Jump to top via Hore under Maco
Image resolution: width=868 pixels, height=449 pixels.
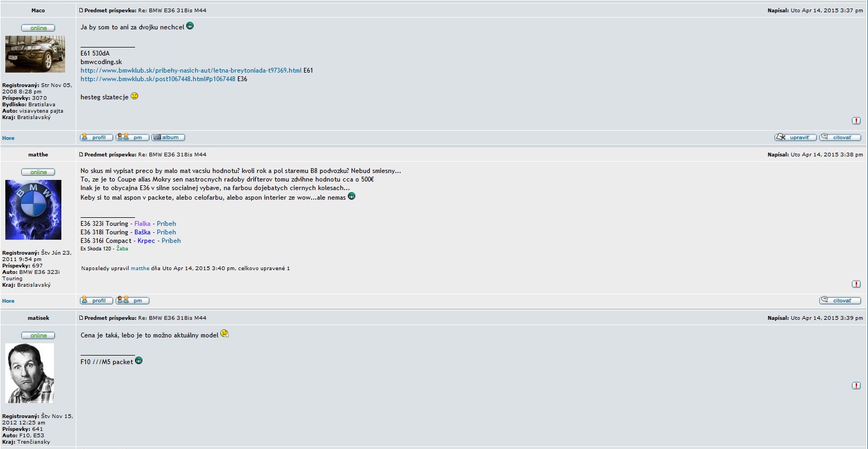pos(8,138)
